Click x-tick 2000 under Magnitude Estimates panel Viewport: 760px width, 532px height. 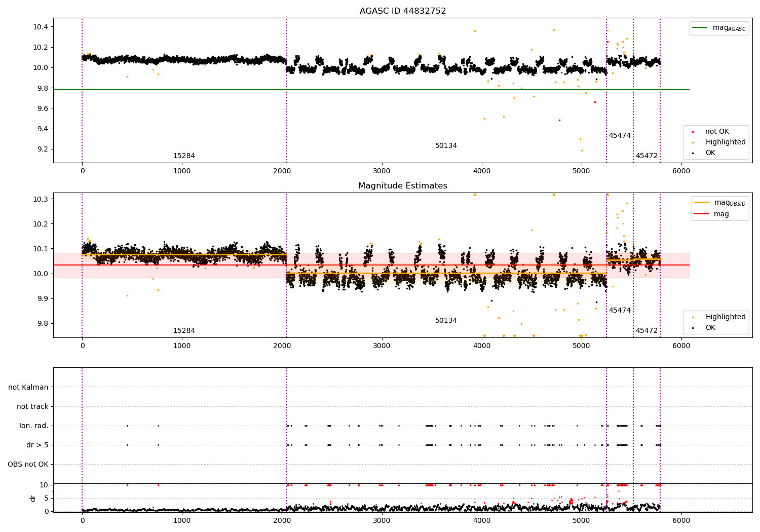pos(282,346)
